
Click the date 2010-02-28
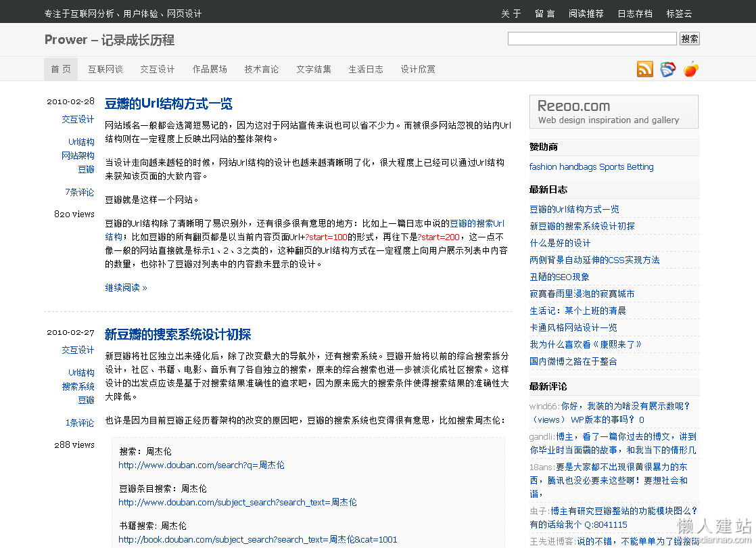pos(70,101)
